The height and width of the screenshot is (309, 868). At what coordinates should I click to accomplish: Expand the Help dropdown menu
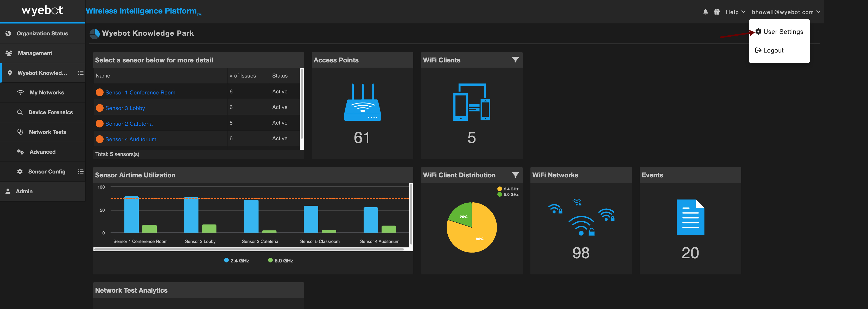(x=735, y=12)
